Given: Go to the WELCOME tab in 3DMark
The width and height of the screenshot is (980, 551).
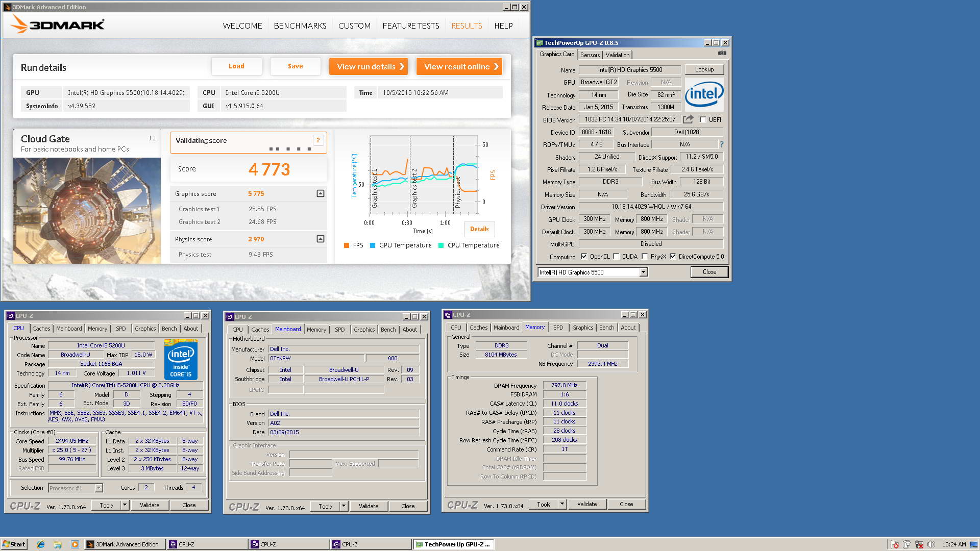Looking at the screenshot, I should [242, 26].
